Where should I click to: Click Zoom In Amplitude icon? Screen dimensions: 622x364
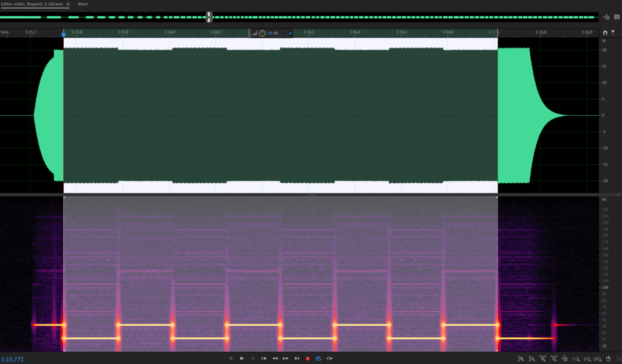(x=521, y=359)
